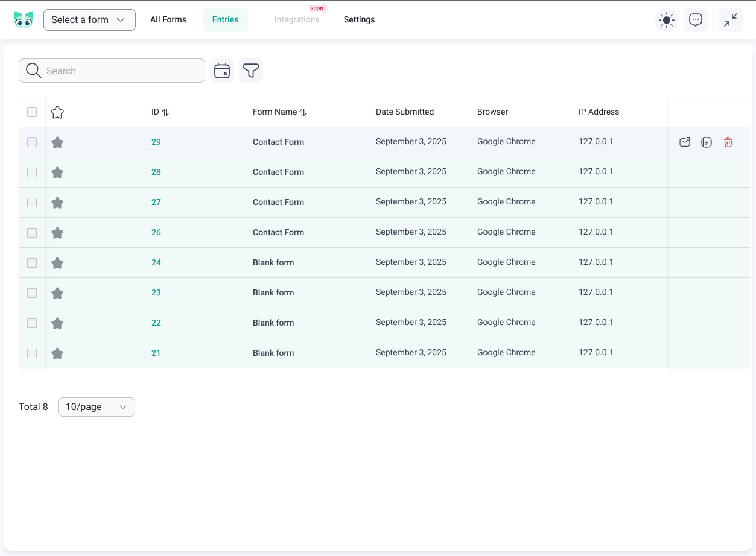Open entry ID 26 link
This screenshot has height=556, width=756.
coord(156,232)
